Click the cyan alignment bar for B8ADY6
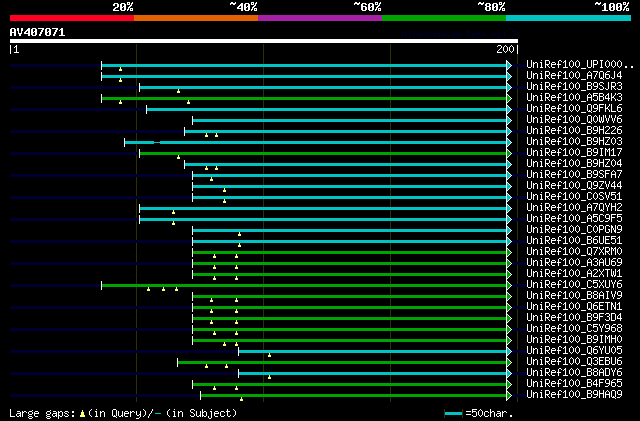 [x=373, y=374]
